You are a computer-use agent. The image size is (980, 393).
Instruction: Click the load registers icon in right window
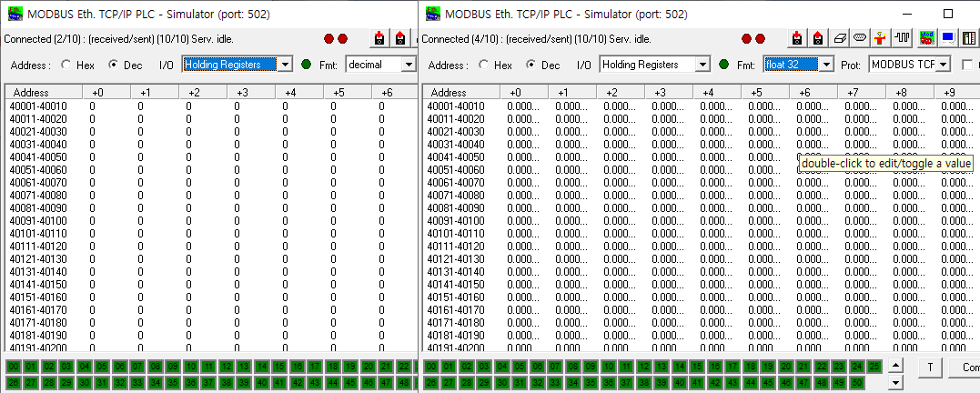pyautogui.click(x=796, y=39)
